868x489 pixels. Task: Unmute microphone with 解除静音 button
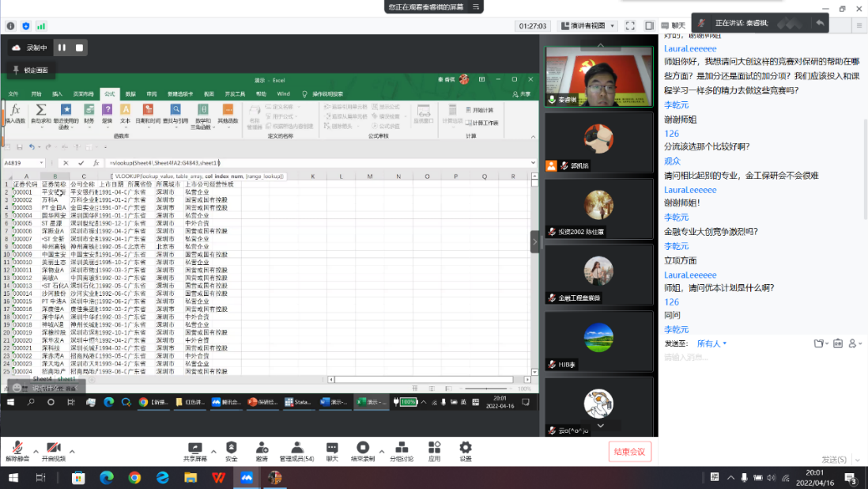pyautogui.click(x=17, y=449)
